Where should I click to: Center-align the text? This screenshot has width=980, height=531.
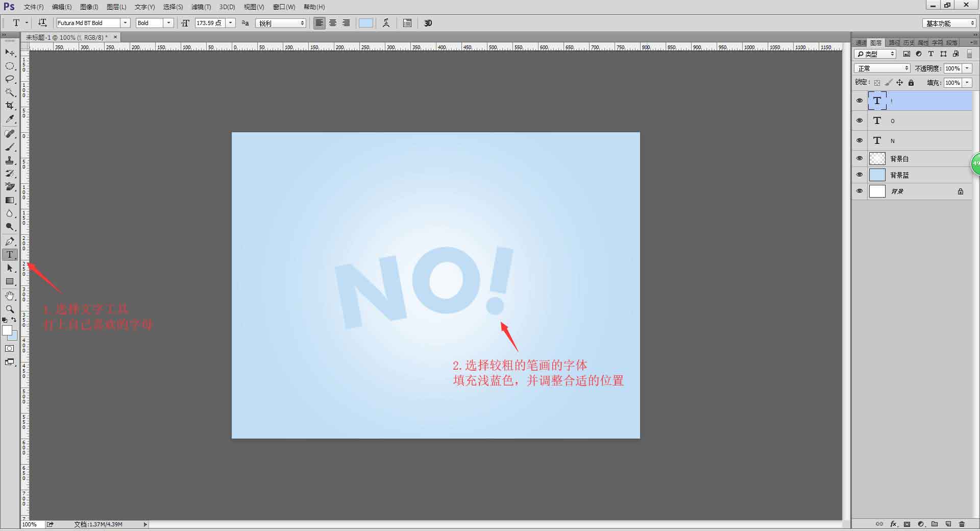point(333,23)
